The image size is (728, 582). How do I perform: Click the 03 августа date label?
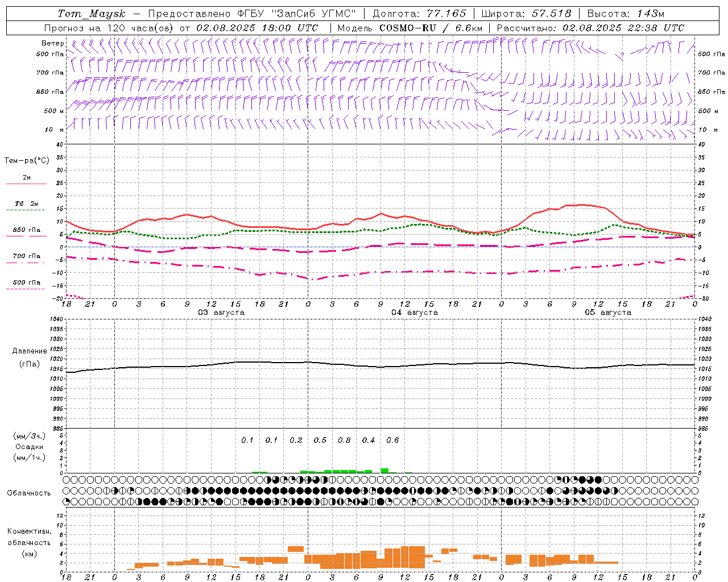click(221, 313)
